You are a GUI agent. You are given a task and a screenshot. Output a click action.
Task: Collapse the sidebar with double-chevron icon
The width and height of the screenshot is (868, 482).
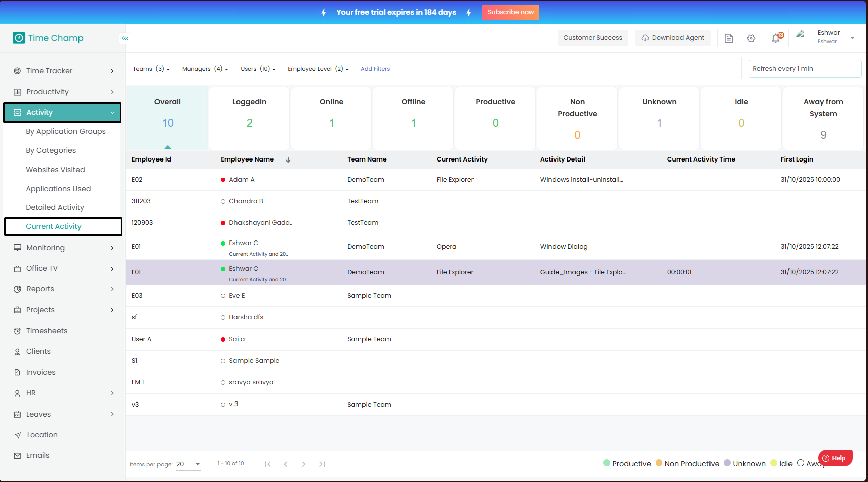pyautogui.click(x=125, y=38)
